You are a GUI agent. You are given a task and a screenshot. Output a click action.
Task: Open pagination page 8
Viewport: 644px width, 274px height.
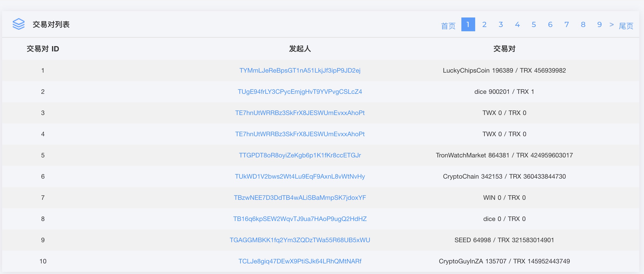(583, 24)
